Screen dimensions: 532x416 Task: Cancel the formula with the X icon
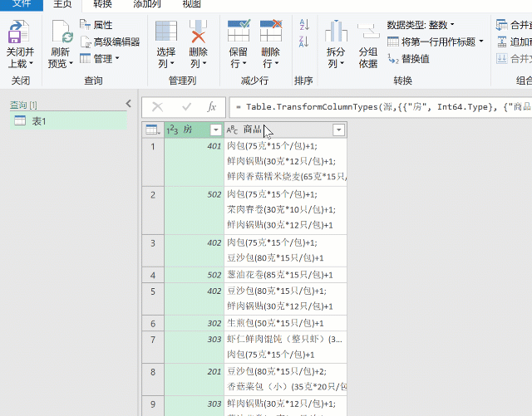(157, 107)
